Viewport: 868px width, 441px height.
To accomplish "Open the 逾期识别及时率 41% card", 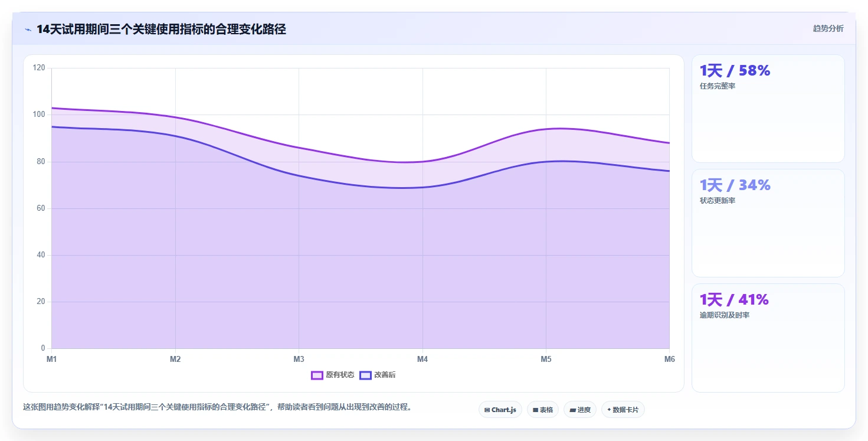I will [768, 338].
